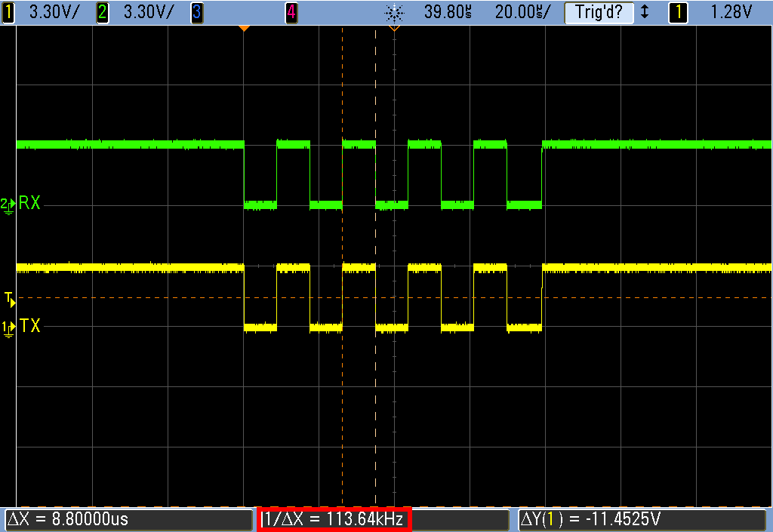This screenshot has width=773, height=532.
Task: Click the Trig'd? status button
Action: click(598, 12)
